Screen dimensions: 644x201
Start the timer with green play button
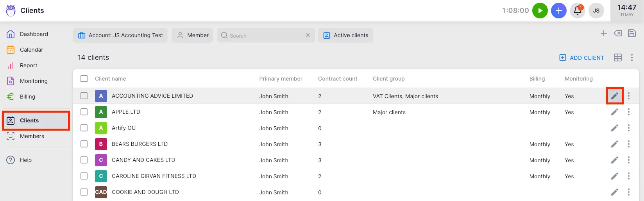coord(540,11)
